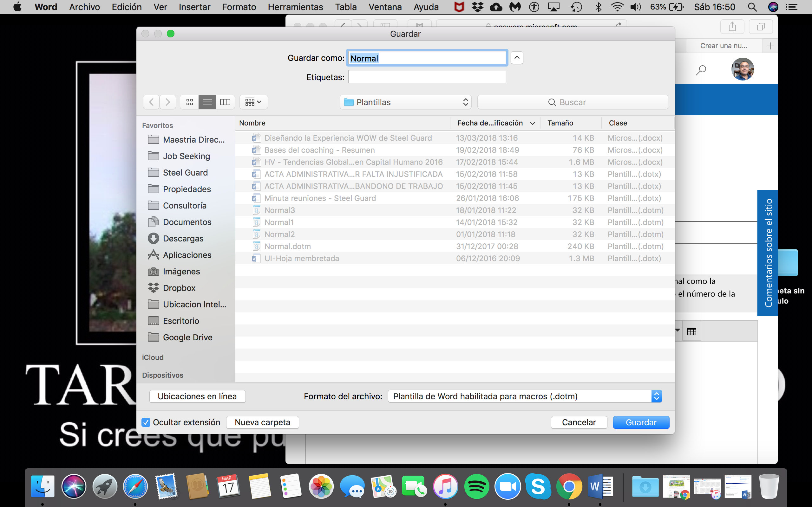Click the Cancelar button to dismiss

(x=579, y=422)
